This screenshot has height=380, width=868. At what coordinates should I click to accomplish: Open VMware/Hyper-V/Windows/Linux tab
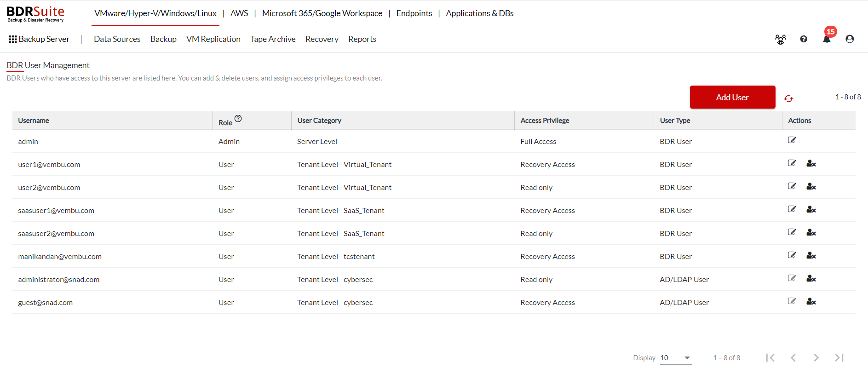155,13
